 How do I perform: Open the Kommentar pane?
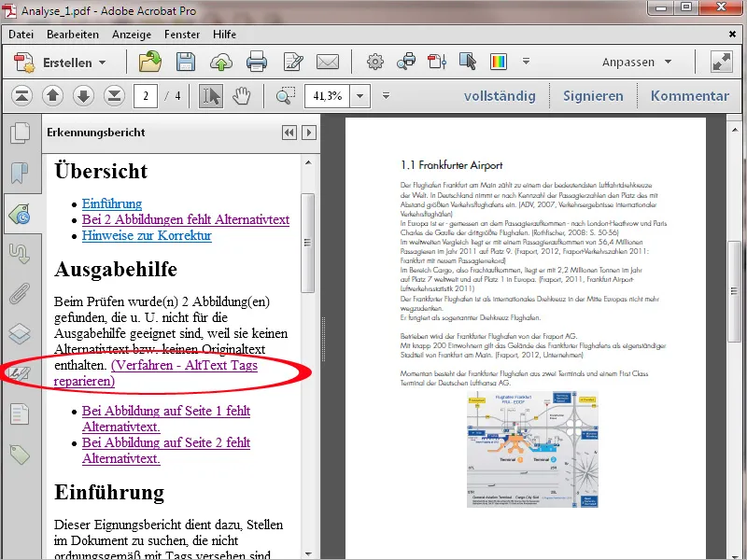click(x=690, y=96)
